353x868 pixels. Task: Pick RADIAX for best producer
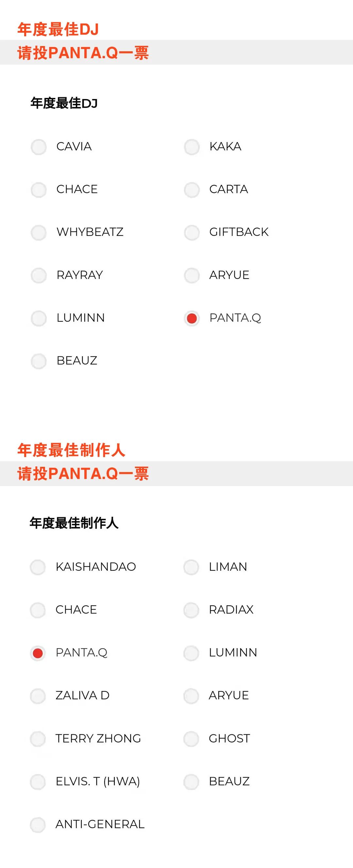pyautogui.click(x=191, y=610)
